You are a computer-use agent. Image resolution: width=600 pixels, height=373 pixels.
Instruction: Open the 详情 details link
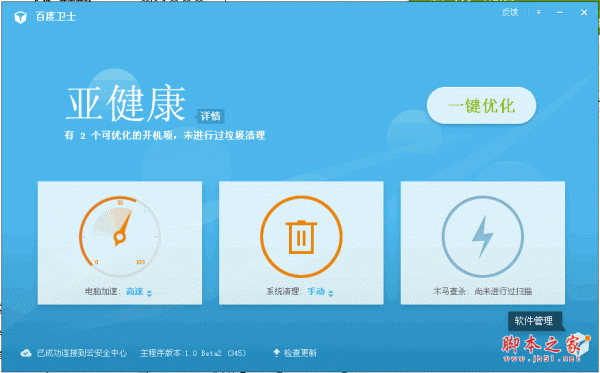[210, 116]
